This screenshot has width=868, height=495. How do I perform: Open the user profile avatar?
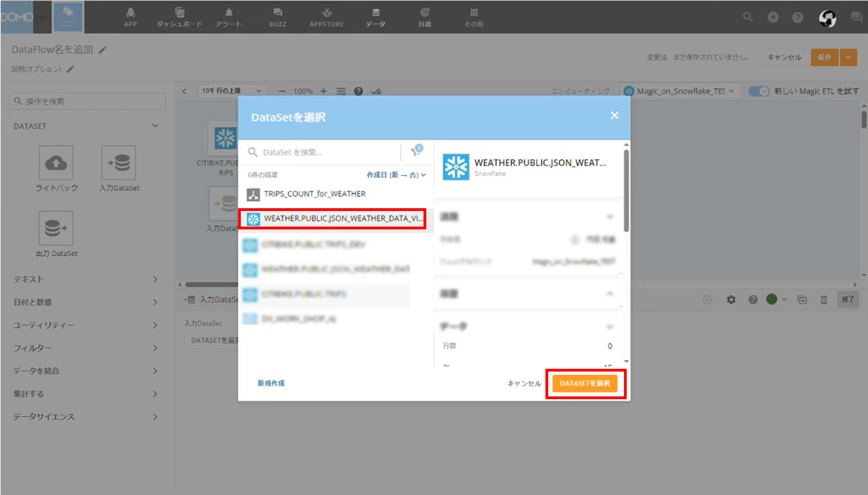coord(827,18)
